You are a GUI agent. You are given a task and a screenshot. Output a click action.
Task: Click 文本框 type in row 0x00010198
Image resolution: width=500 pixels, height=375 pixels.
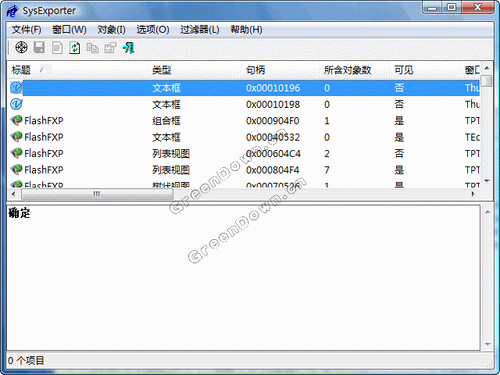[166, 104]
